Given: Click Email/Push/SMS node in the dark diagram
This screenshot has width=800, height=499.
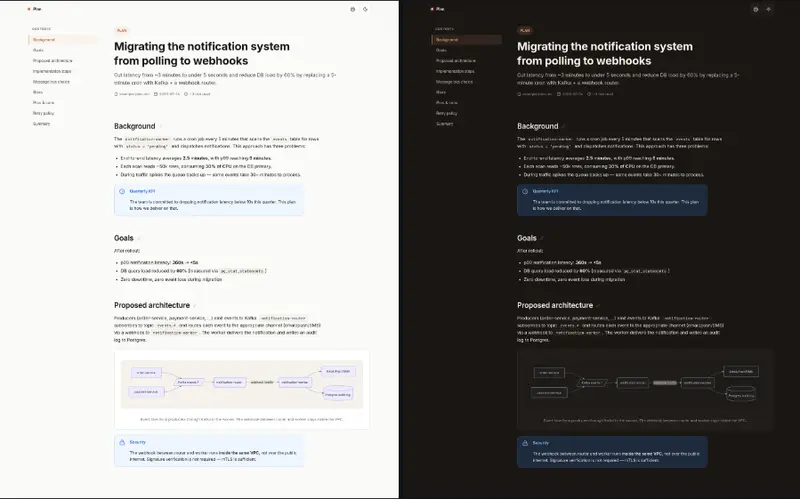Looking at the screenshot, I should click(741, 371).
